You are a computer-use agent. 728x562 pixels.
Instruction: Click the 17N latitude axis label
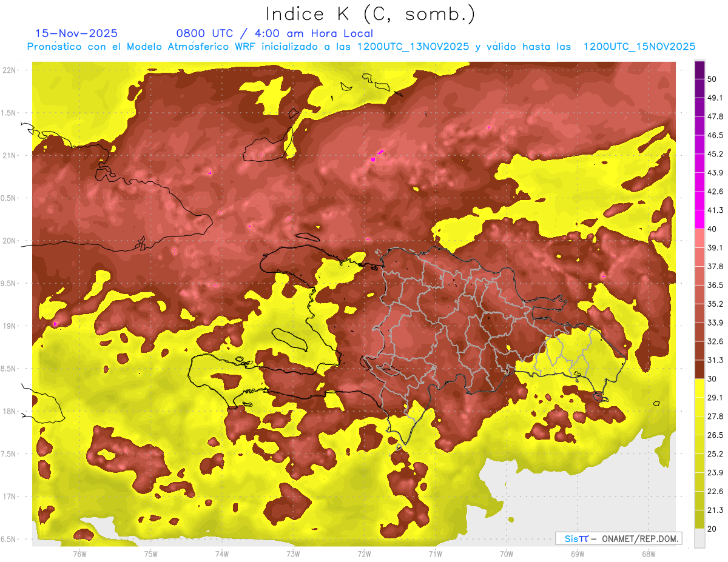pos(9,497)
